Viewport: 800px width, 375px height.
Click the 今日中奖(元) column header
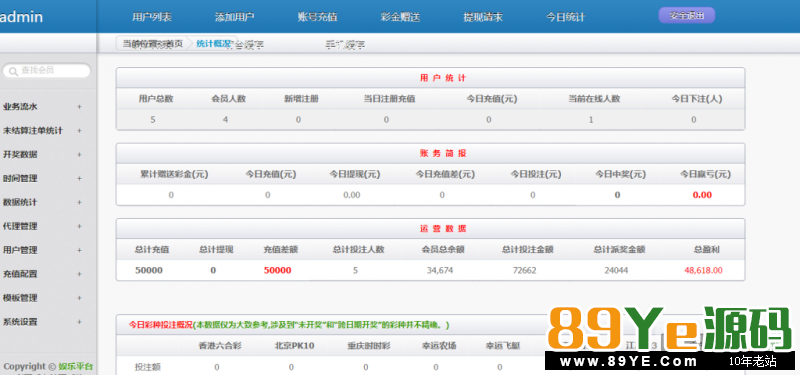(x=621, y=174)
